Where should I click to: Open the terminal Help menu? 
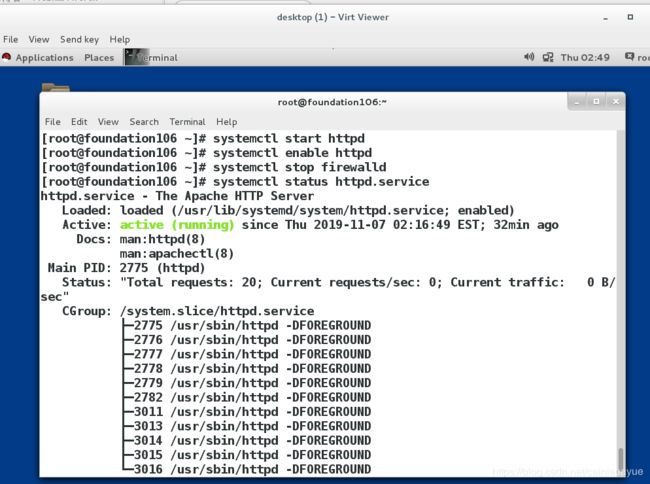coord(227,122)
